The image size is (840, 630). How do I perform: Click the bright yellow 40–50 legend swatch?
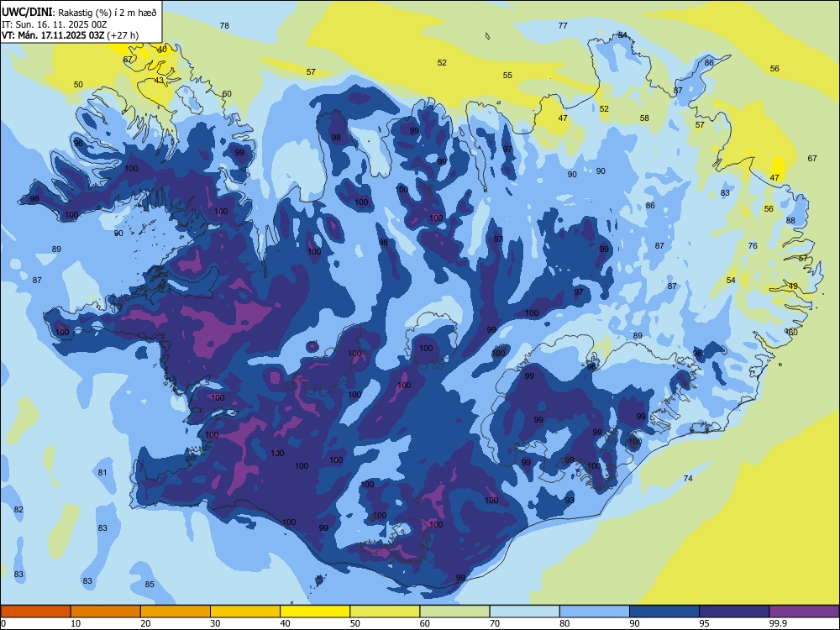[x=315, y=612]
